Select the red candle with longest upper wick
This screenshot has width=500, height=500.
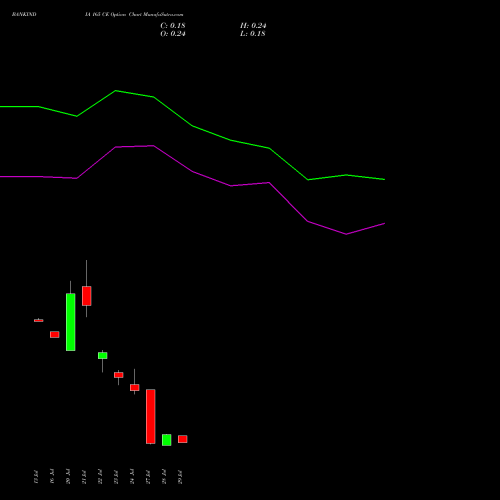pyautogui.click(x=87, y=296)
